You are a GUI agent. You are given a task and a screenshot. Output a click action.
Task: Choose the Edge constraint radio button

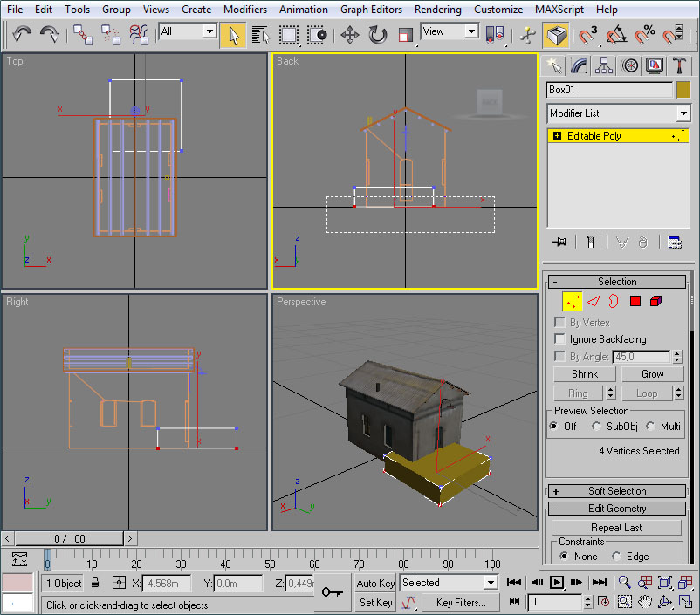616,557
